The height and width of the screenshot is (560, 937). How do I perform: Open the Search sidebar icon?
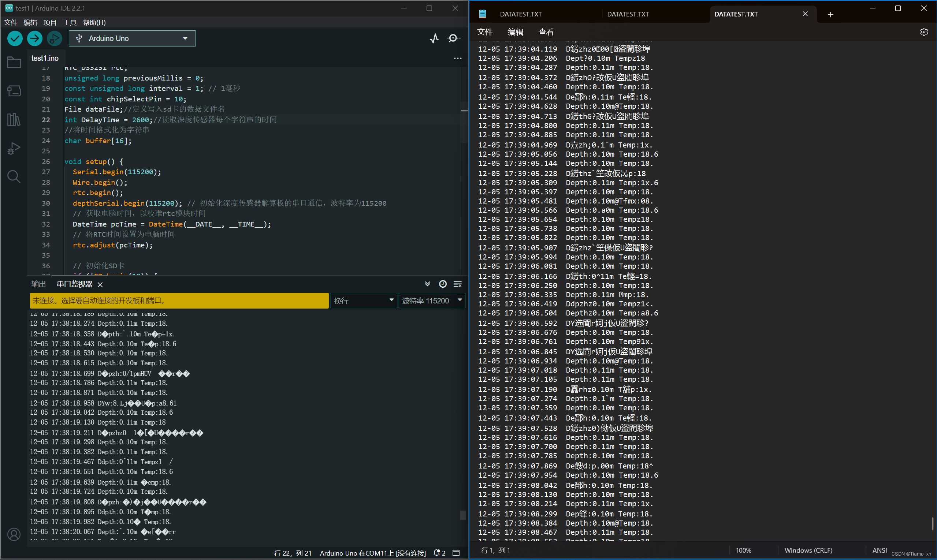coord(14,177)
